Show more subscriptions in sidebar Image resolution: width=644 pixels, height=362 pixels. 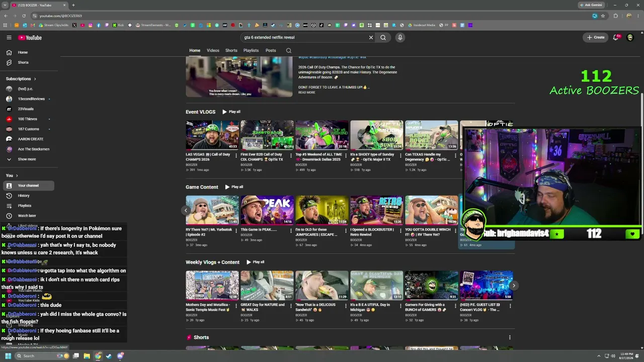pyautogui.click(x=27, y=159)
